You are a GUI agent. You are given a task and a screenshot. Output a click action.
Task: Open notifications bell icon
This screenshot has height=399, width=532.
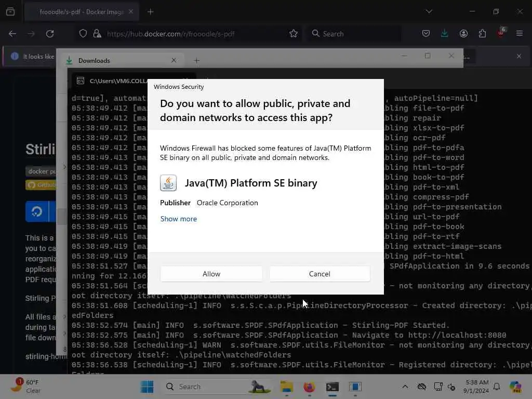tap(497, 387)
